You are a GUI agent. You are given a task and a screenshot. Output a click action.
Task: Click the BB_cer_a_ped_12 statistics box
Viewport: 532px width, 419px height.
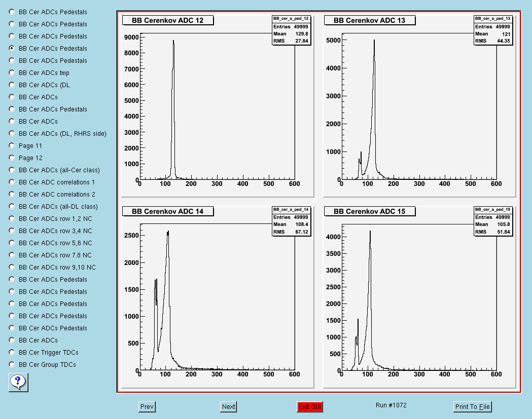pyautogui.click(x=291, y=30)
